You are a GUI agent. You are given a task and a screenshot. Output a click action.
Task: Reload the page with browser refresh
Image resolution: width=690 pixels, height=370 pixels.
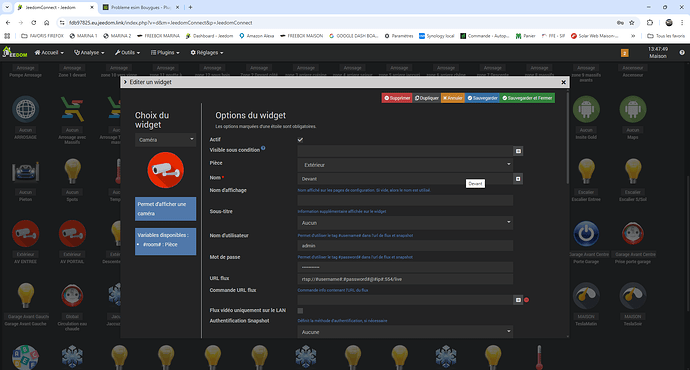(x=33, y=22)
